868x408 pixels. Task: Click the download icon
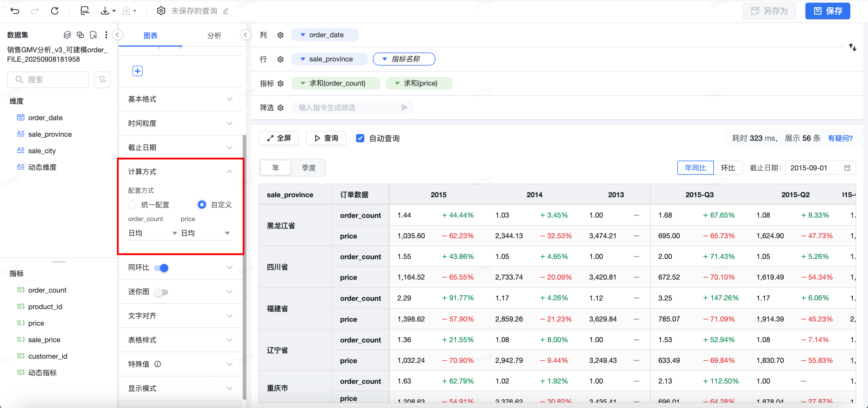tap(105, 11)
